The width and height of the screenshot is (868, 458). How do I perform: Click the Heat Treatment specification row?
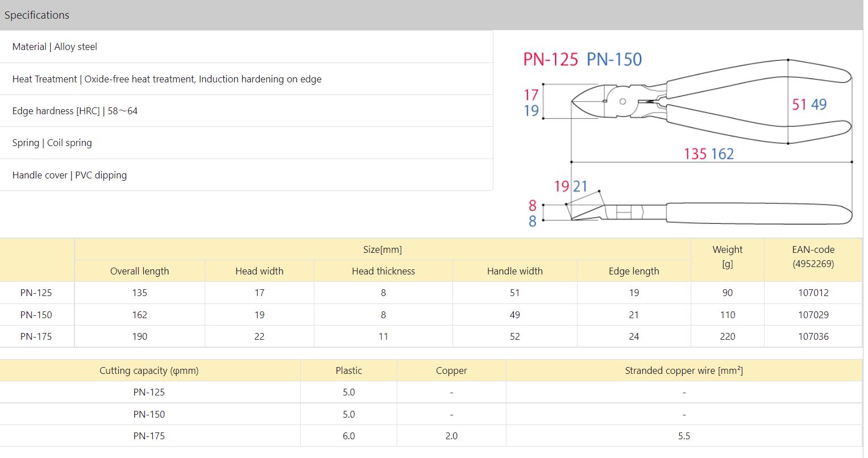point(246,79)
